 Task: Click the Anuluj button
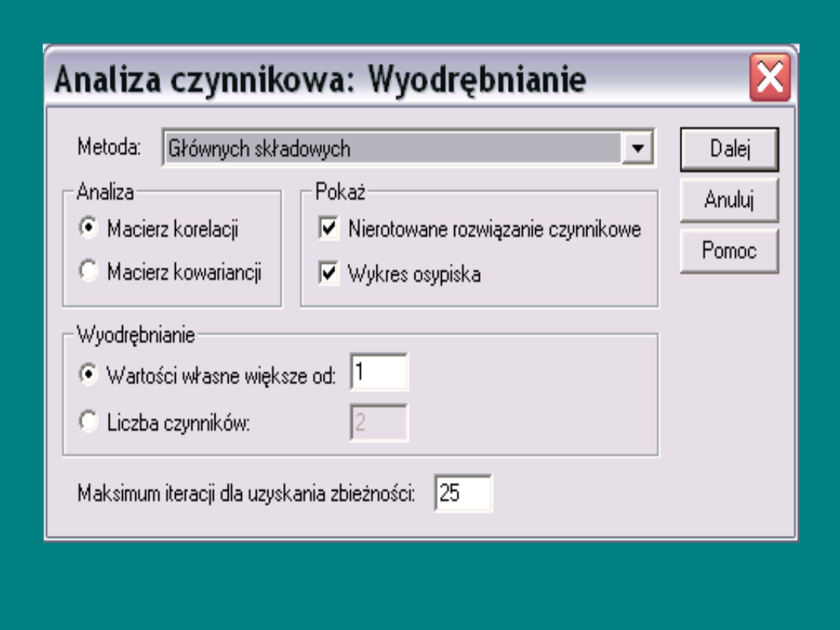[x=729, y=200]
